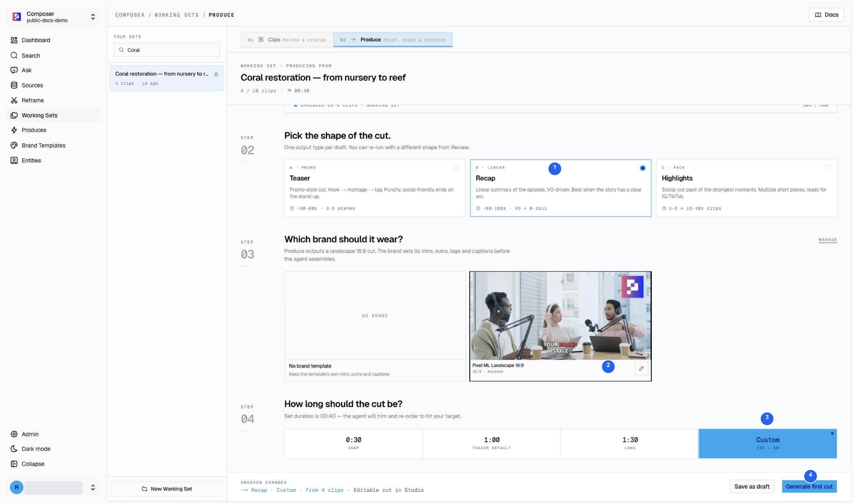This screenshot has width=854, height=504.
Task: Open the Ask chat page
Action: point(53,70)
